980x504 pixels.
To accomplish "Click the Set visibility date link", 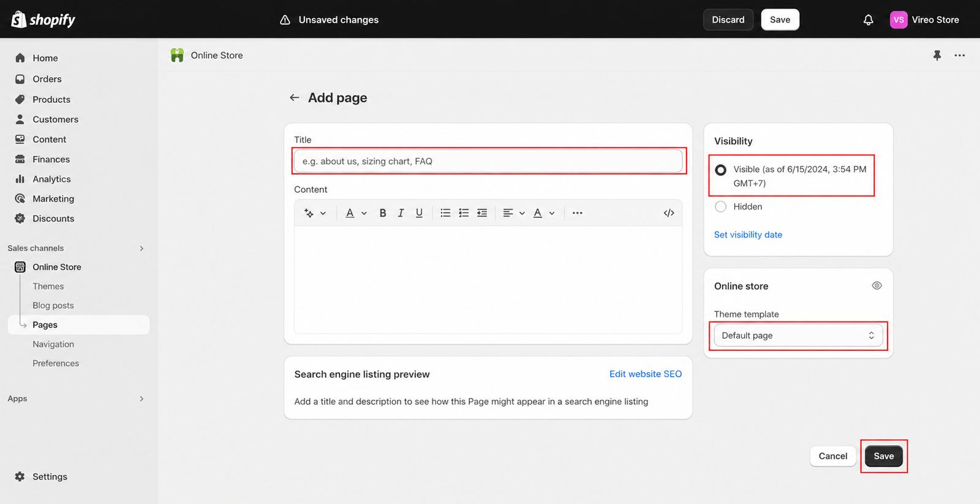I will 748,235.
